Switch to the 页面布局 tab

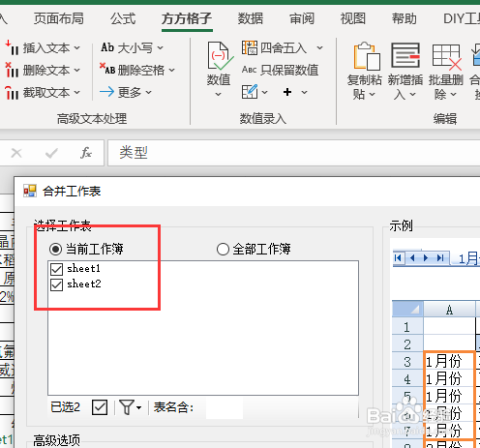click(59, 18)
